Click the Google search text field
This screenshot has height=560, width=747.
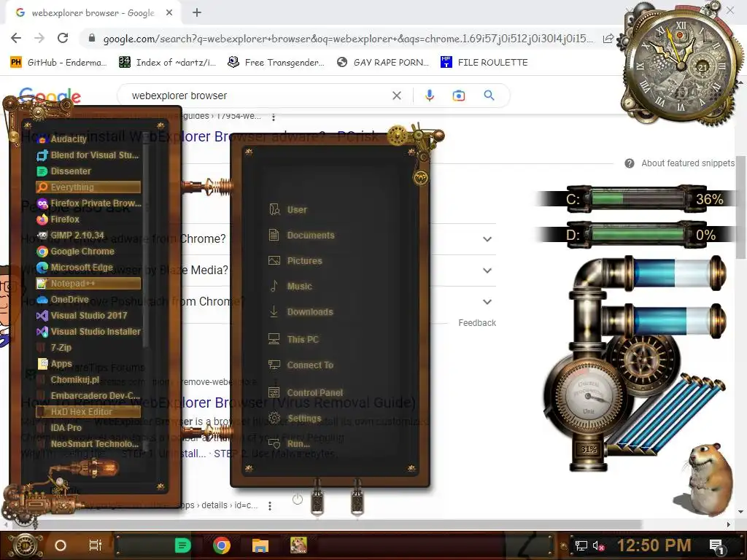click(258, 96)
